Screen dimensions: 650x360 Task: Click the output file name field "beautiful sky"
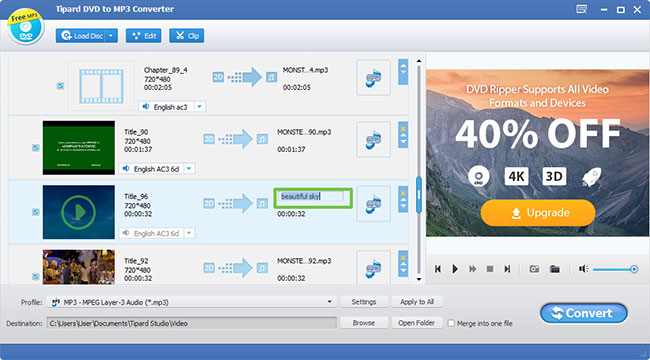pos(313,196)
